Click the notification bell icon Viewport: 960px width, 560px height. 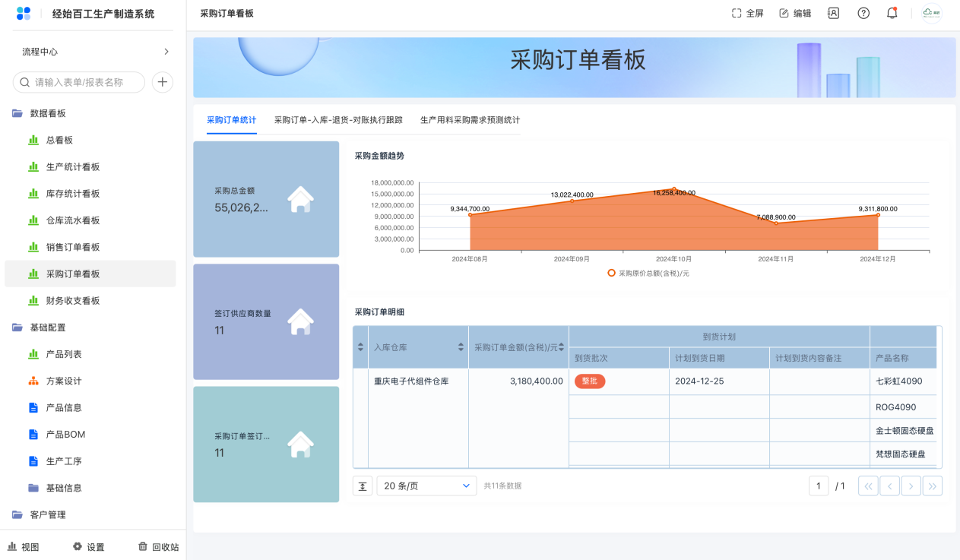click(x=892, y=13)
